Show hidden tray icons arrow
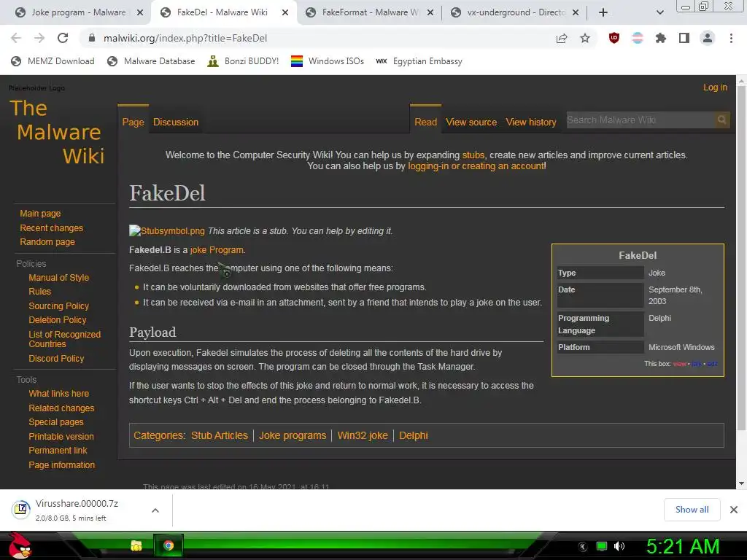The image size is (747, 560). coord(583,546)
